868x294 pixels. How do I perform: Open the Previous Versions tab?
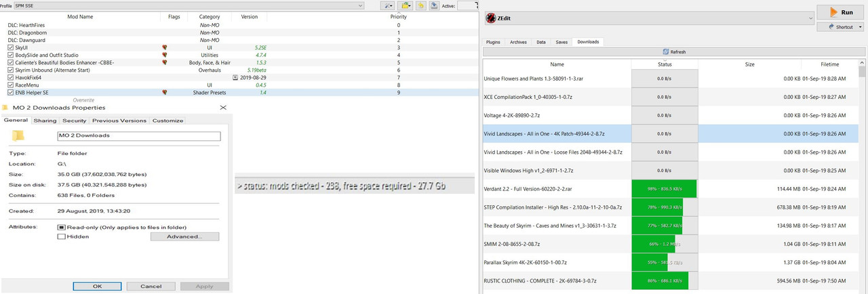point(119,121)
